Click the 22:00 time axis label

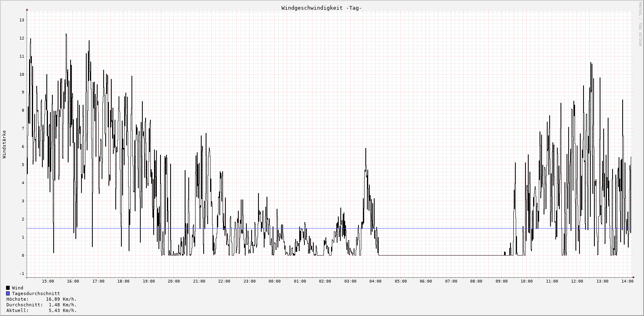coord(224,281)
